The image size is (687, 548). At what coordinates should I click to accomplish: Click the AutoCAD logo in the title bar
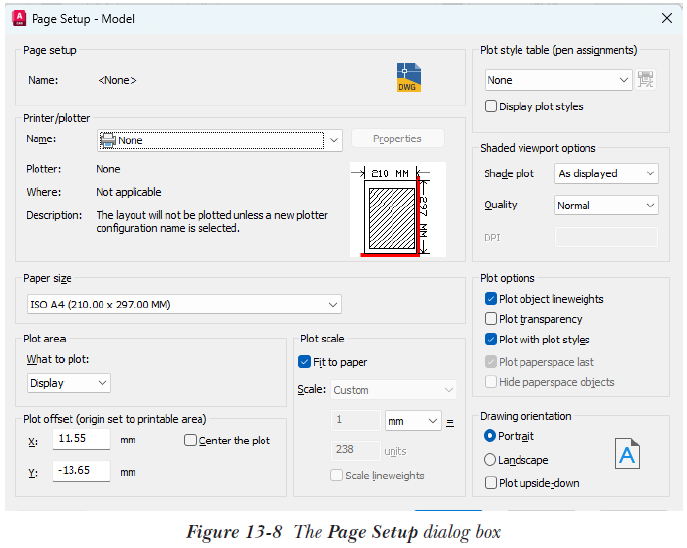(x=19, y=18)
